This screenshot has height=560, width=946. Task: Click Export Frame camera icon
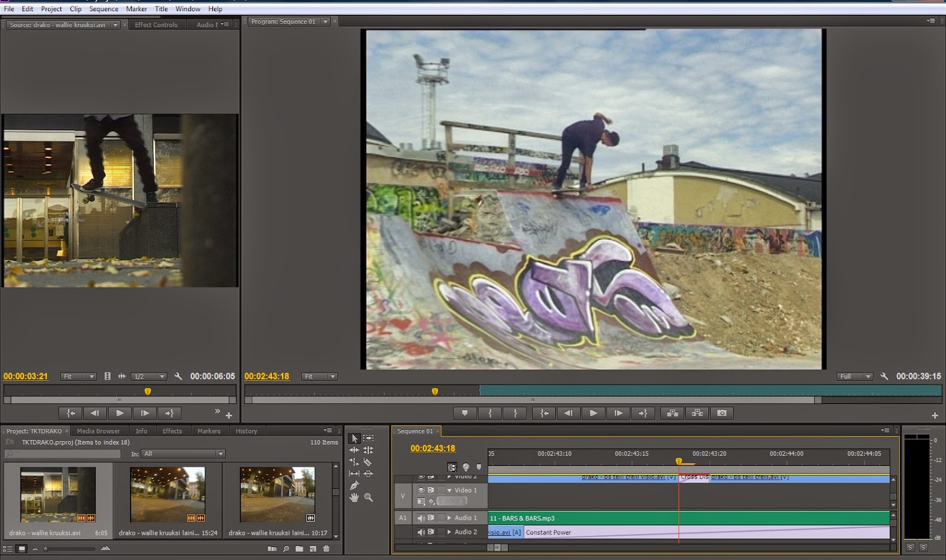[x=721, y=413]
